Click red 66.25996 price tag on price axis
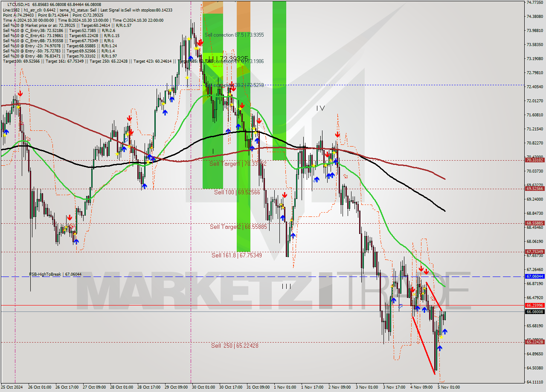The image size is (546, 392). (534, 305)
